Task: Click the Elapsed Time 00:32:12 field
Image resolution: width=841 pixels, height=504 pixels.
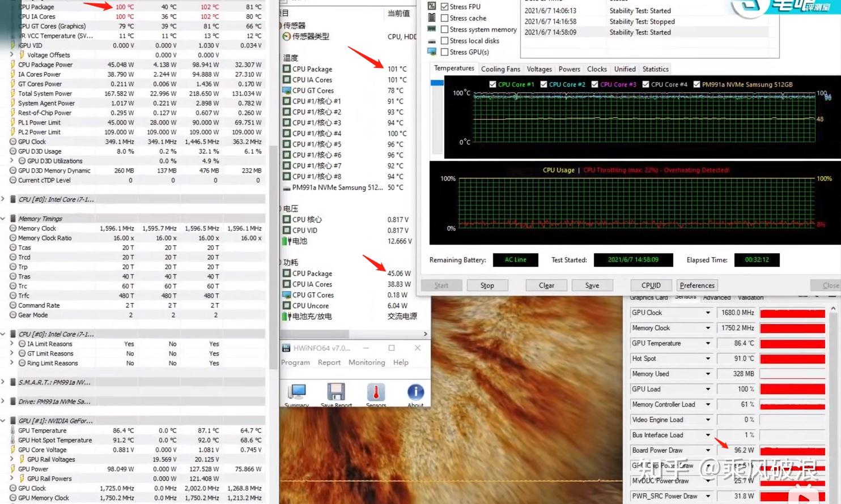Action: [x=757, y=260]
